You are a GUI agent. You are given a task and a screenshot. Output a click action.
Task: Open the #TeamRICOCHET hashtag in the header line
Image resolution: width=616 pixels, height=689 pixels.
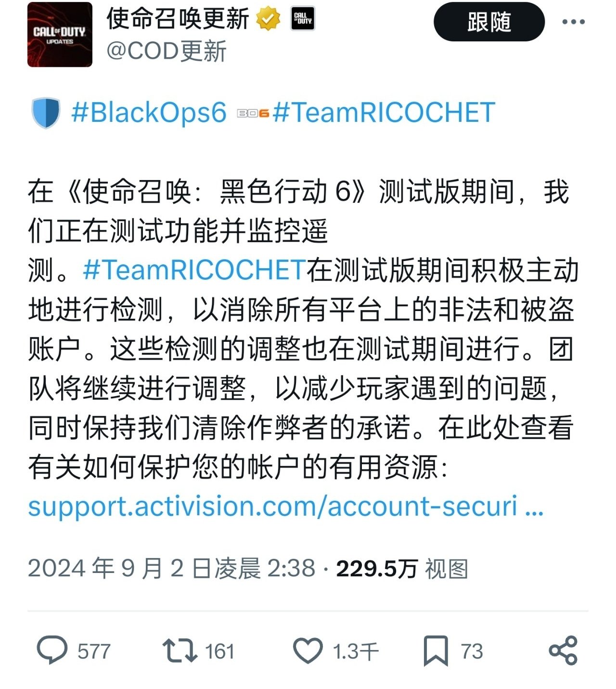(384, 113)
